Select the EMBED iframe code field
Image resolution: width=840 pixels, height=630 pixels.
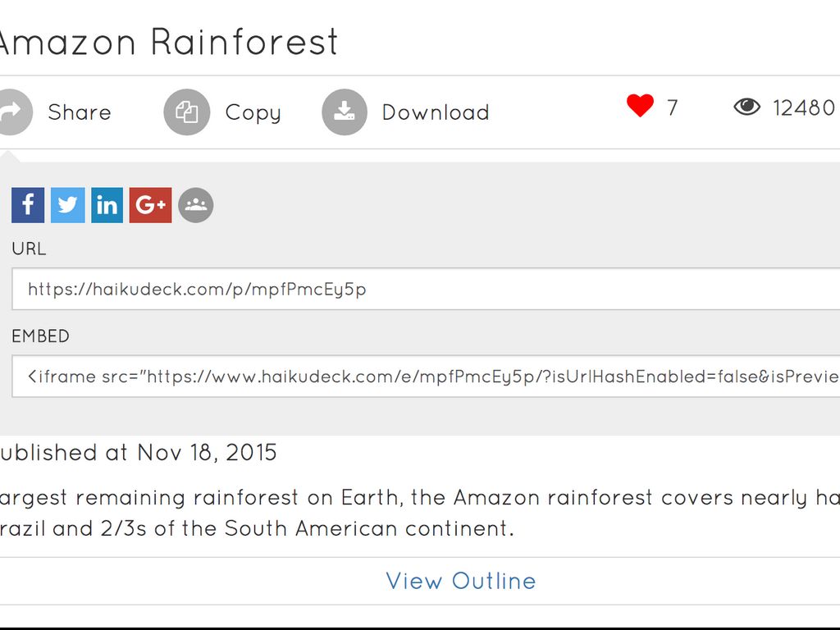click(427, 377)
